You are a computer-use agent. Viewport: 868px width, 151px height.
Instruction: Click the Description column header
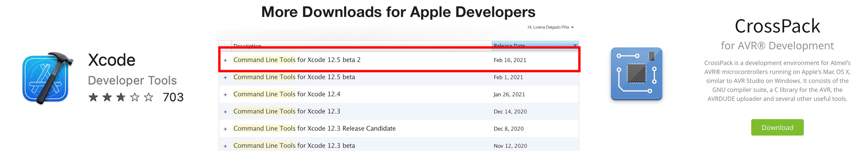point(362,46)
